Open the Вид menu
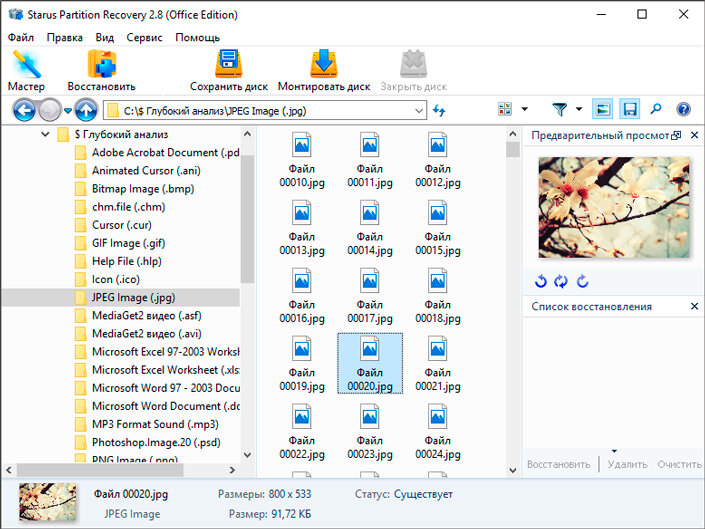 coord(105,37)
